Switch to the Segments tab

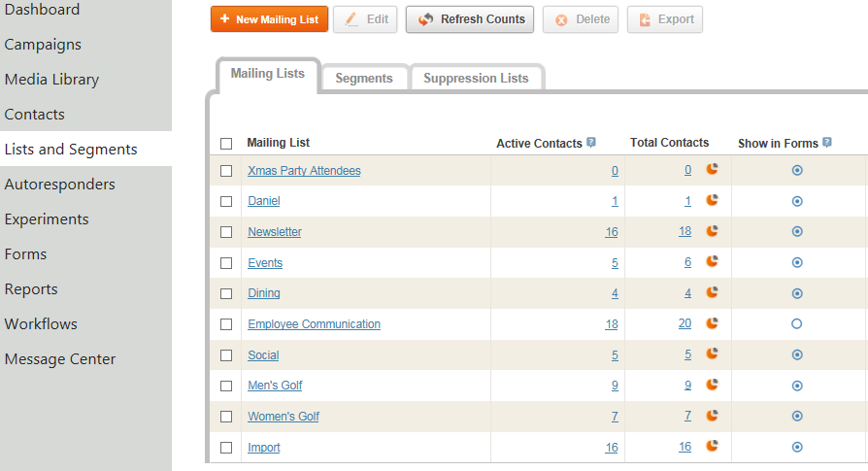click(364, 79)
